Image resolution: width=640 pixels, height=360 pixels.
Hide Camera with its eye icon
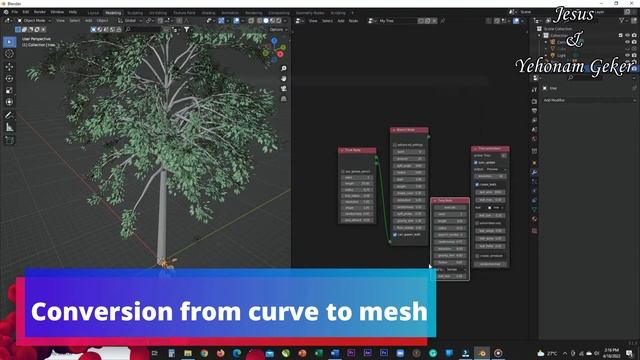tap(628, 42)
